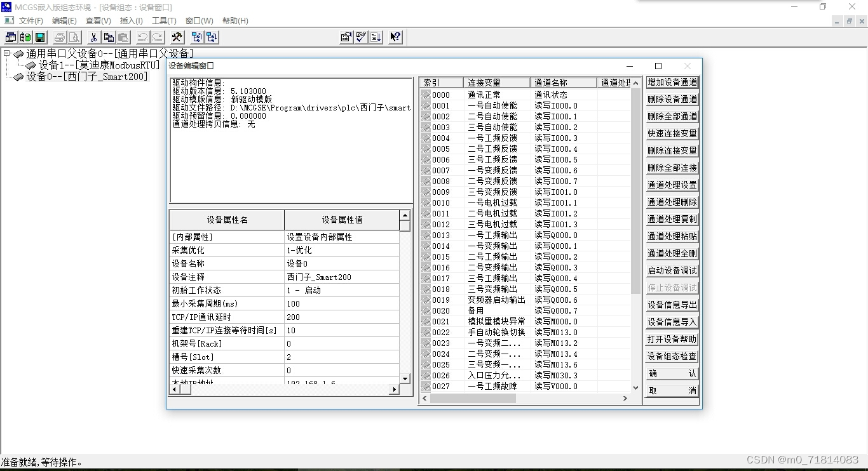Click the 读写Q000.6 channel name cell
Screen dimensions: 868x471
pyautogui.click(x=564, y=300)
